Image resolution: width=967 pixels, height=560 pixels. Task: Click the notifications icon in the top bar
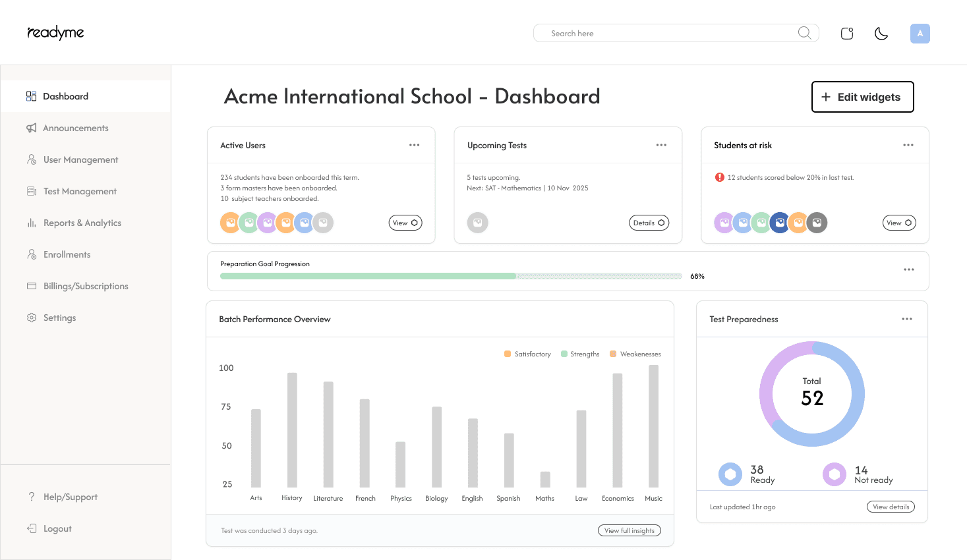point(846,32)
